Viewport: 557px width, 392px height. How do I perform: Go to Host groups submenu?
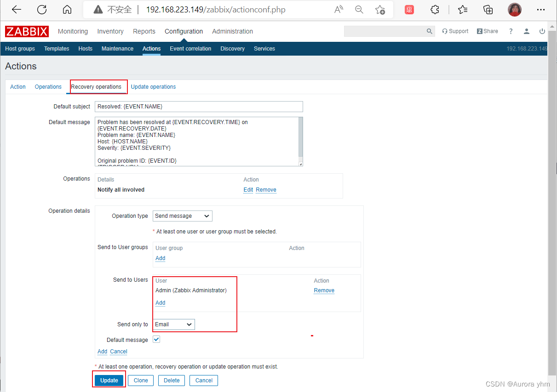(x=20, y=49)
